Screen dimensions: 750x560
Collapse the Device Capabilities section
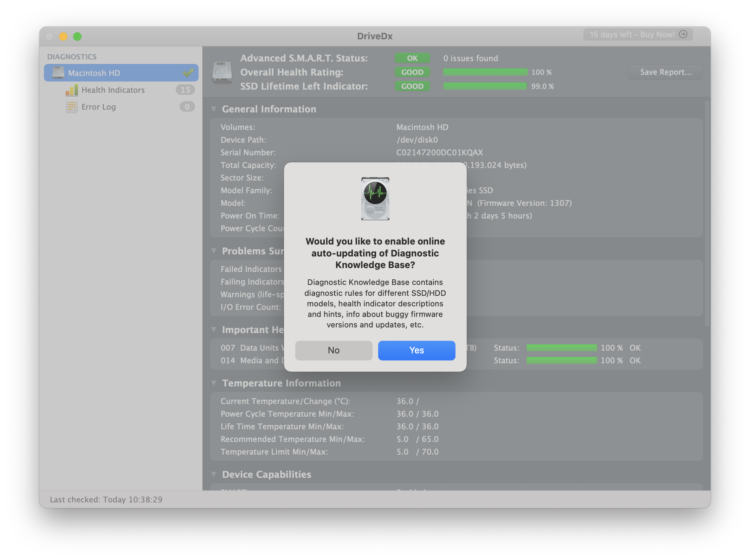pos(214,475)
